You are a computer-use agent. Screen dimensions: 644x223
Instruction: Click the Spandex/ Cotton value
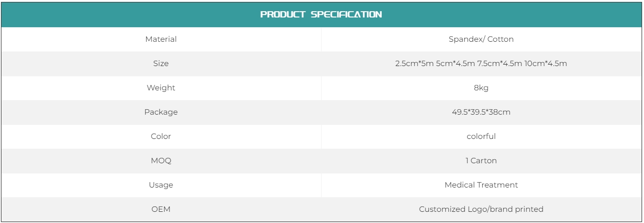coord(481,39)
